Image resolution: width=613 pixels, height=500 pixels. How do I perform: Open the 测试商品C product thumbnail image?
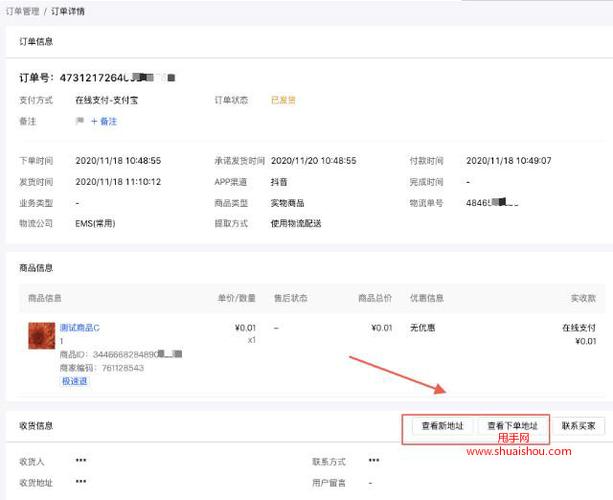pyautogui.click(x=41, y=335)
